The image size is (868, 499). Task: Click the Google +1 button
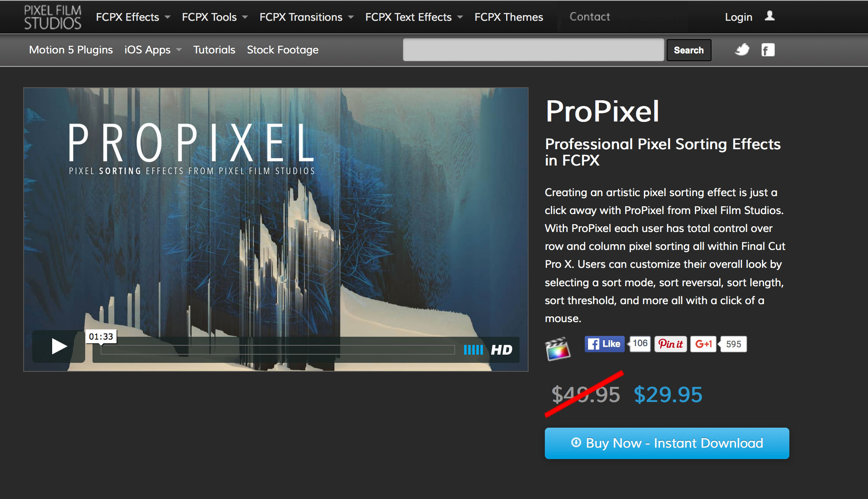703,344
